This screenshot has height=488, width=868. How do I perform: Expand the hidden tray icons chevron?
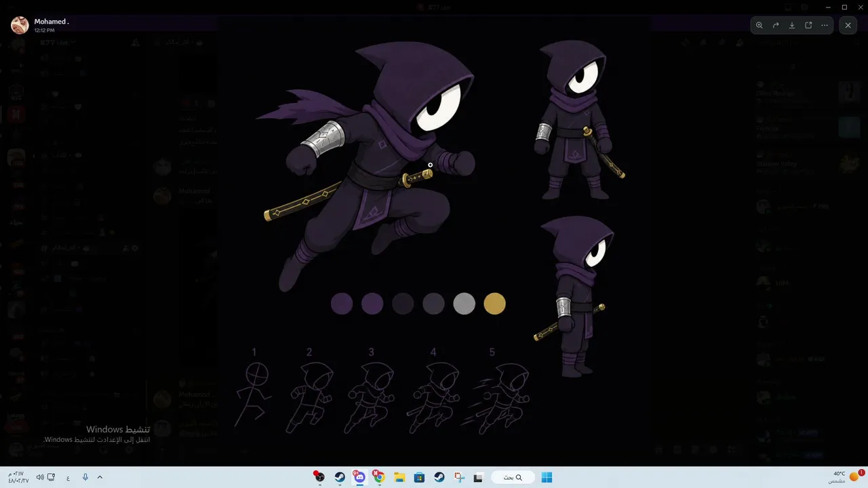click(100, 477)
